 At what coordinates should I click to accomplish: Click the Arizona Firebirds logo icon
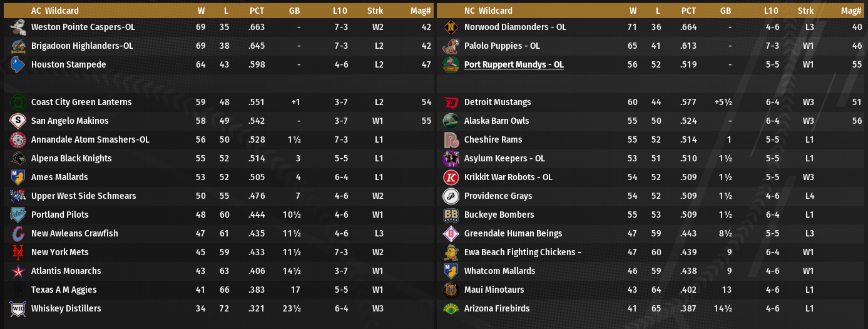tap(451, 308)
